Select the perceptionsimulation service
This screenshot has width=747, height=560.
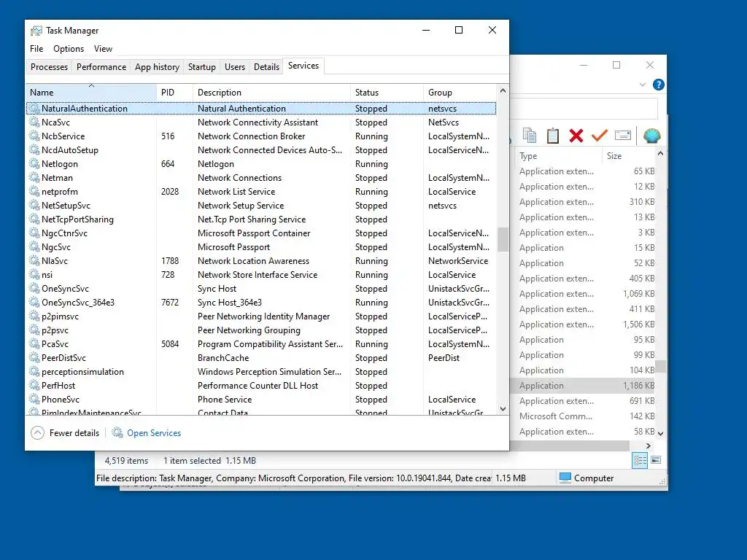261,371
